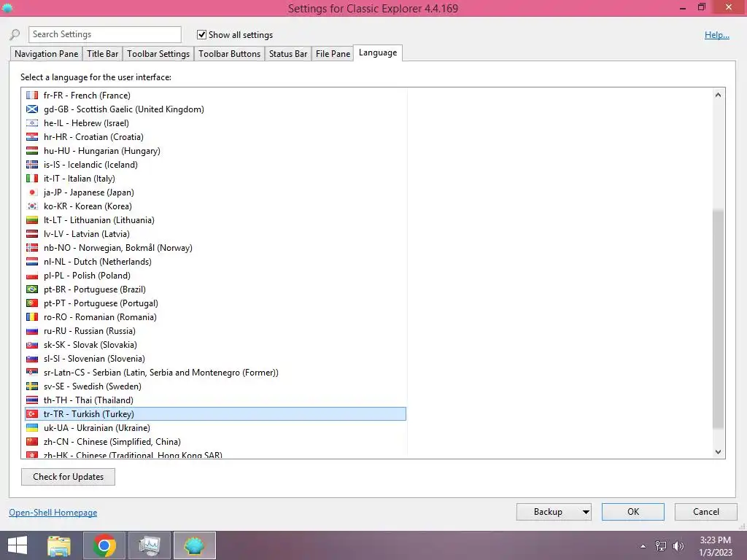Select ja-JP - Japanese (Japan)
The image size is (747, 560).
point(215,192)
